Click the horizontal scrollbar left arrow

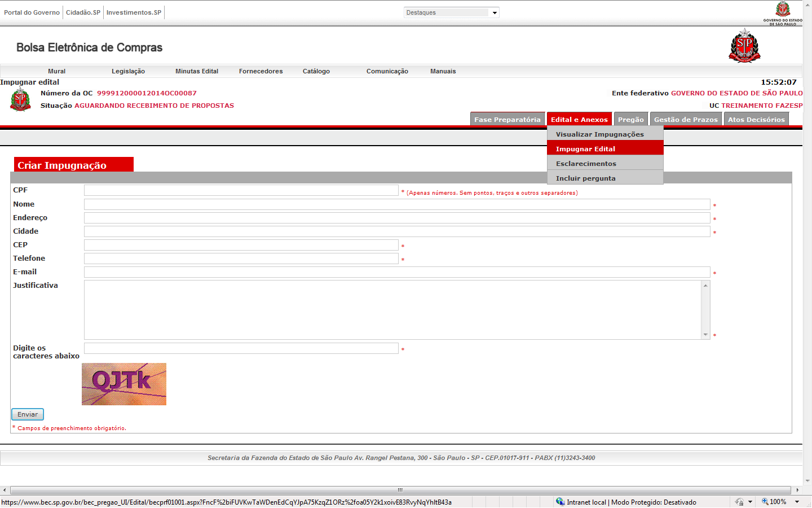(5, 490)
